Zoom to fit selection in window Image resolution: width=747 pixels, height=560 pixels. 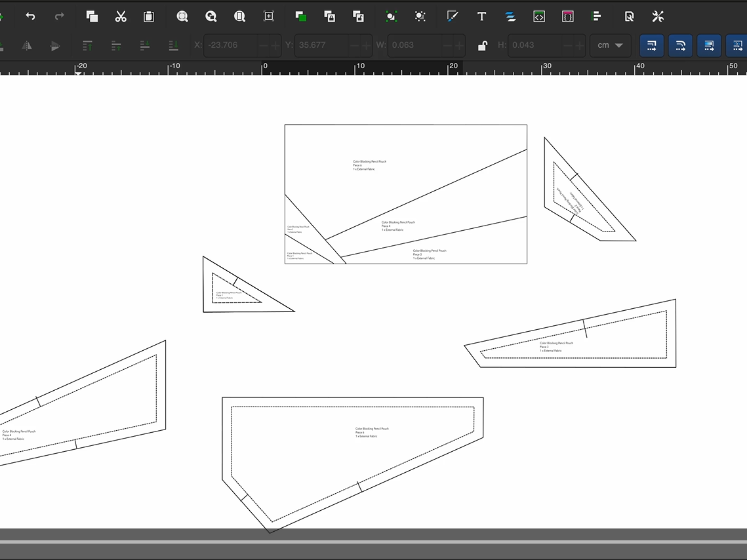[182, 16]
